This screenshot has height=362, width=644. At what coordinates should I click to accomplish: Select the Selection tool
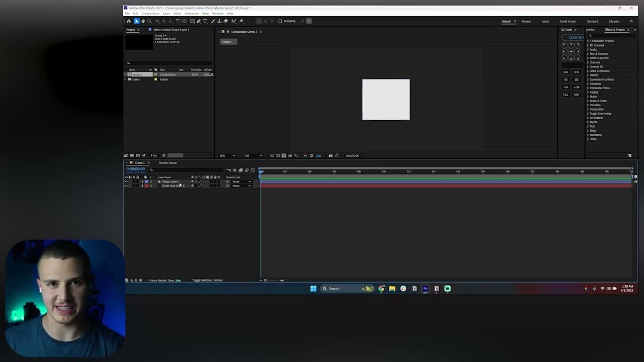tap(137, 21)
